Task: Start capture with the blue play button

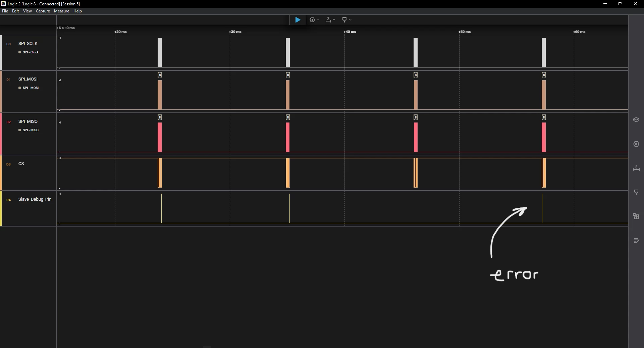Action: coord(298,20)
